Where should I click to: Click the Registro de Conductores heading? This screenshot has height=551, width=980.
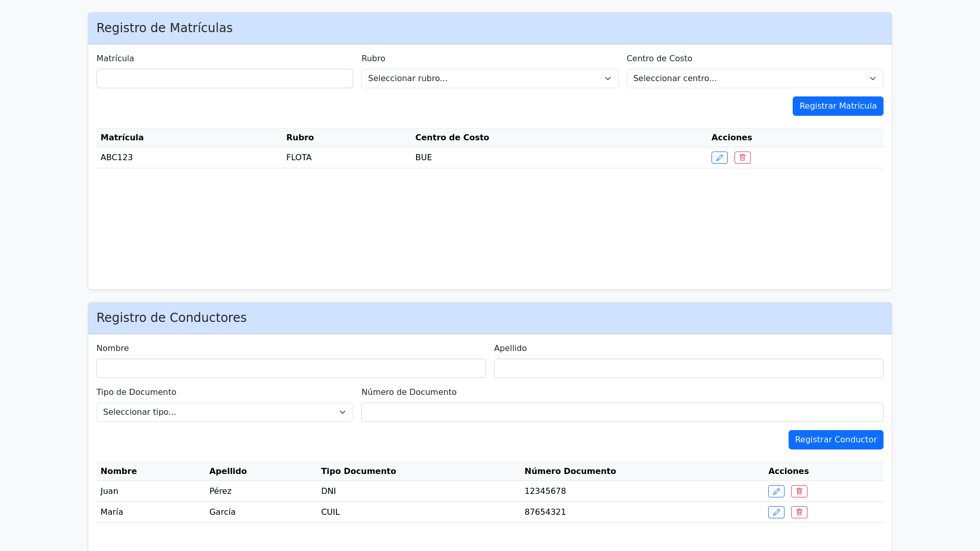[x=171, y=318]
